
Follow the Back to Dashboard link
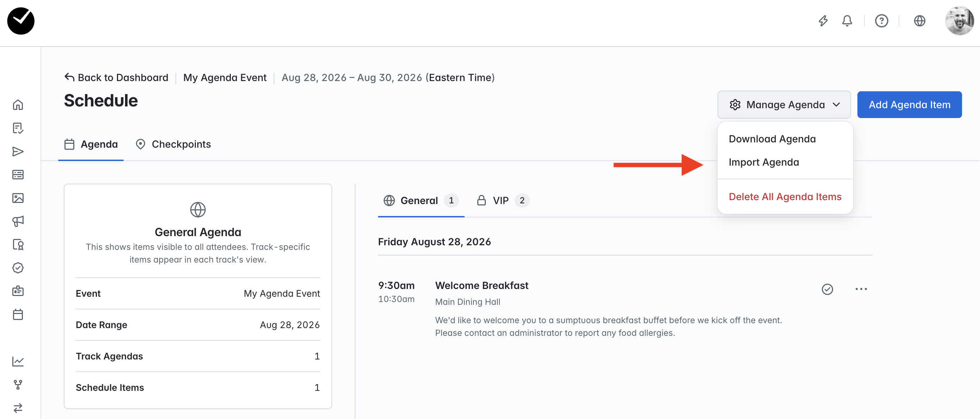pyautogui.click(x=116, y=78)
